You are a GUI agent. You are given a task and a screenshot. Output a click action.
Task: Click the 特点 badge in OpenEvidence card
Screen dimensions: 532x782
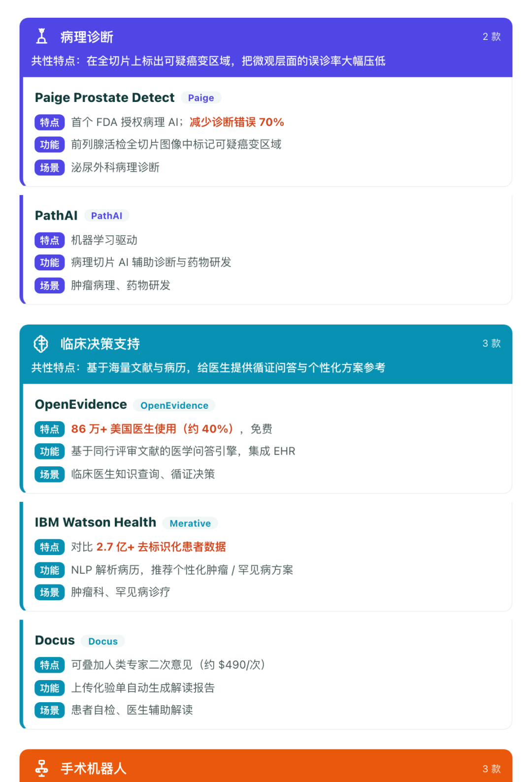pyautogui.click(x=49, y=429)
